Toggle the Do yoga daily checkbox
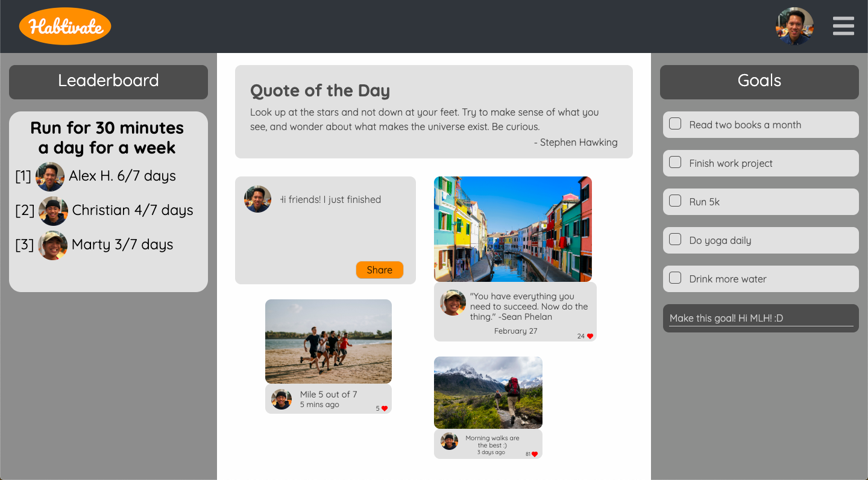Image resolution: width=868 pixels, height=480 pixels. (x=676, y=240)
